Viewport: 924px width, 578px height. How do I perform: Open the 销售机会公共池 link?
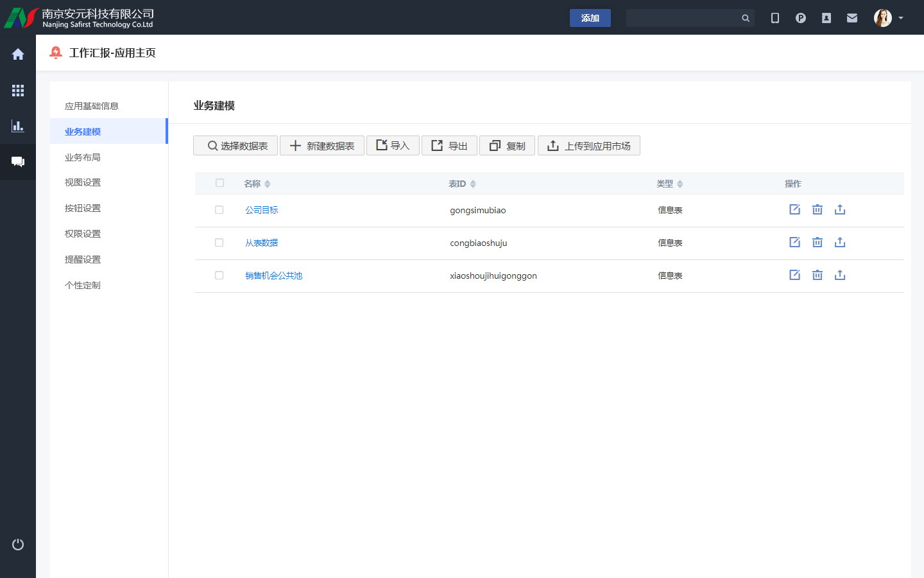point(273,276)
